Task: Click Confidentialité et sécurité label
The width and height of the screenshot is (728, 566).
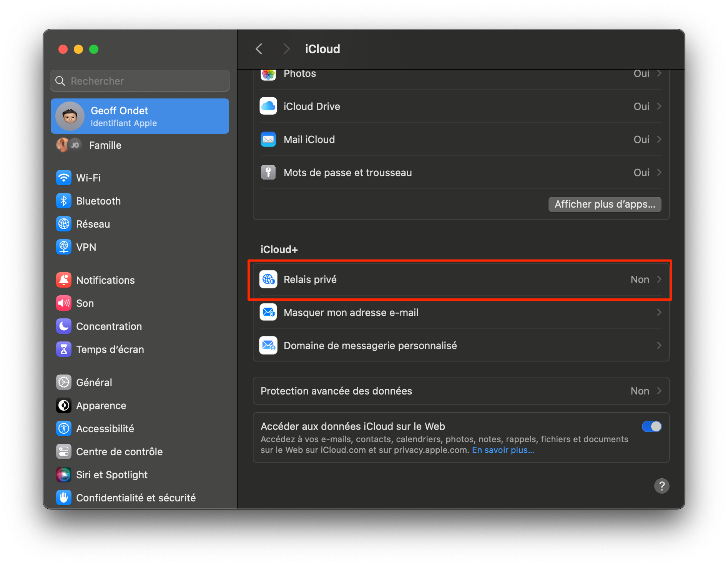Action: coord(136,498)
